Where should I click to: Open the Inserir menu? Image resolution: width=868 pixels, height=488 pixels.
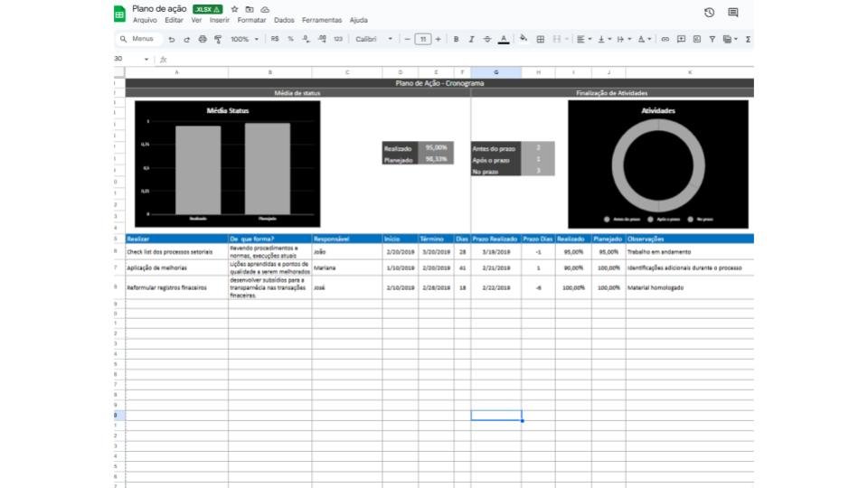coord(219,20)
